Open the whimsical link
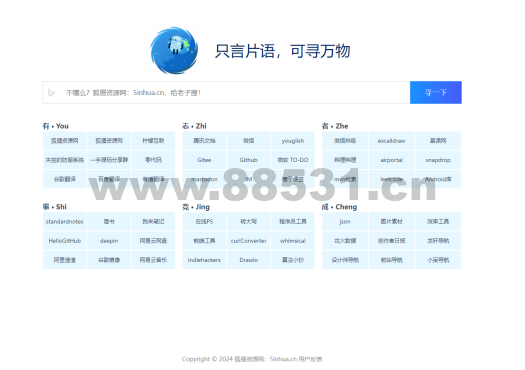 click(293, 240)
